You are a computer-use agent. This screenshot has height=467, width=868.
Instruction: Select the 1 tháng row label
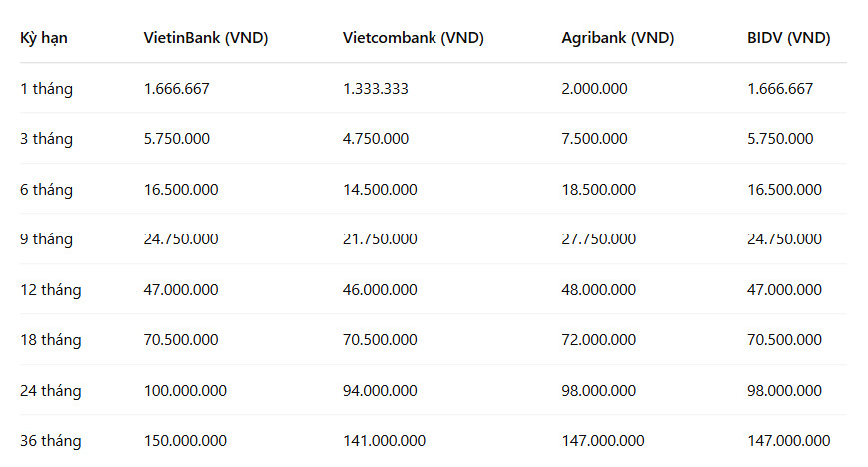click(47, 89)
